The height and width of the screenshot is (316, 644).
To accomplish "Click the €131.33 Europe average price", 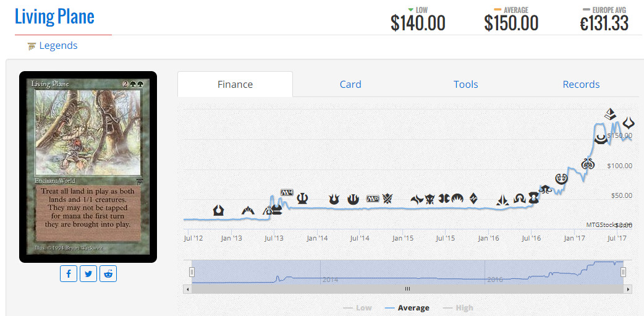I will coord(604,23).
